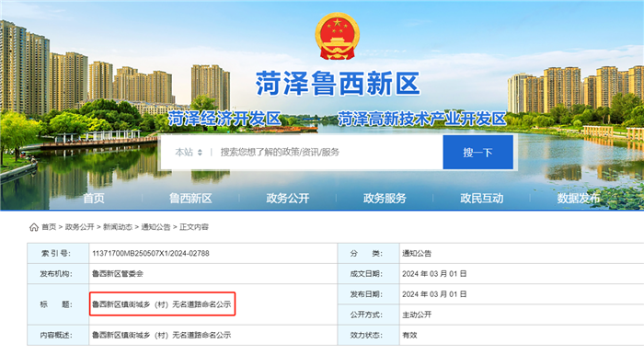Follow the 通知公告 breadcrumb link
This screenshot has width=644, height=355.
tap(155, 227)
